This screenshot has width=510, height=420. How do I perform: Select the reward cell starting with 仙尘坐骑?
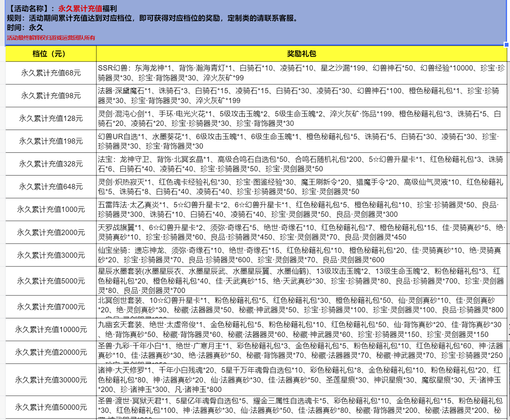click(x=301, y=255)
